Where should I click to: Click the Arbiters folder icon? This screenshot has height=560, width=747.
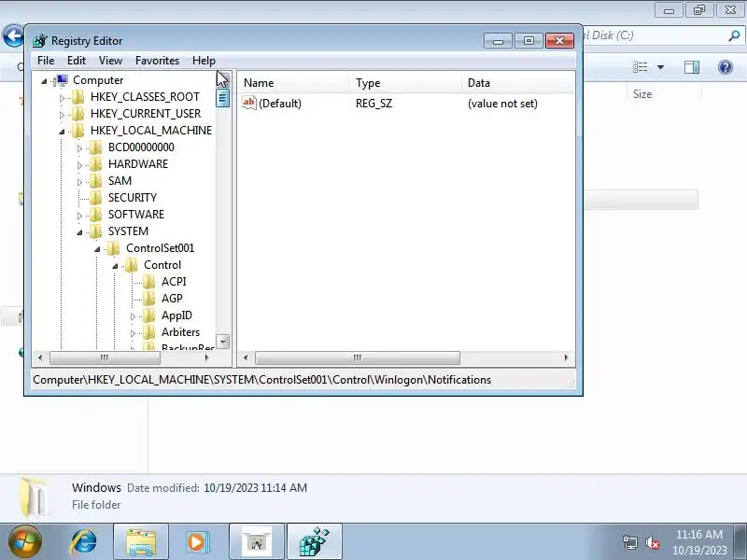tap(148, 332)
